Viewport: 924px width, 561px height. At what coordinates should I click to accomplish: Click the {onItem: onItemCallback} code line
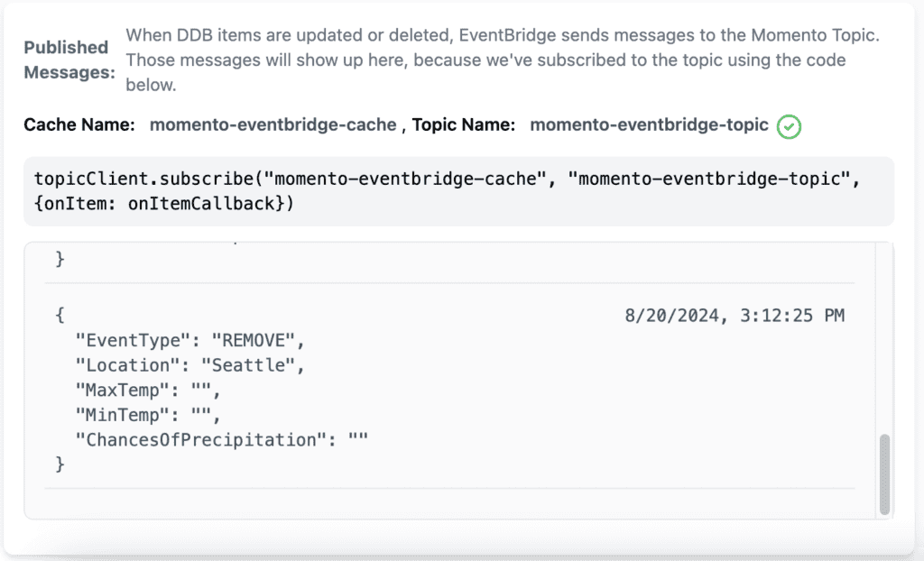tap(164, 204)
